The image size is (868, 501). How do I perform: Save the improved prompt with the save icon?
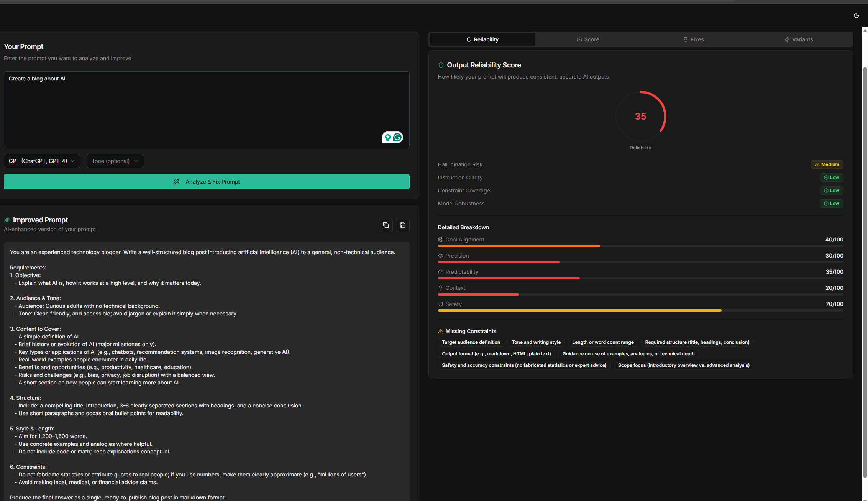coord(402,225)
